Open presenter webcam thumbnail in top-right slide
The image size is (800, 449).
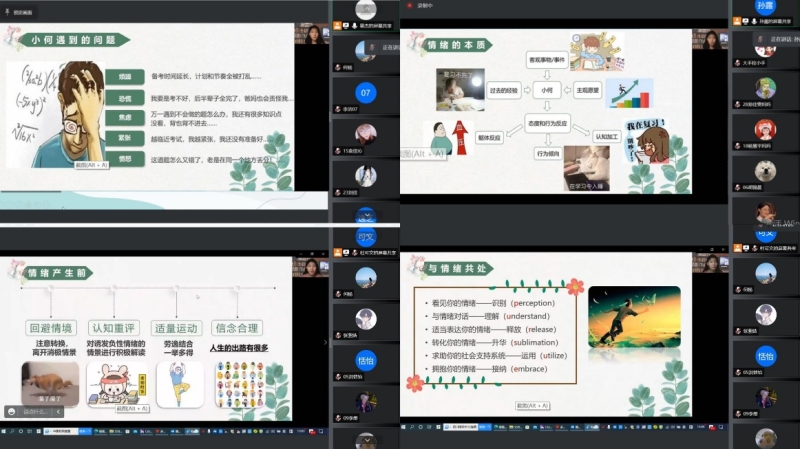[711, 39]
